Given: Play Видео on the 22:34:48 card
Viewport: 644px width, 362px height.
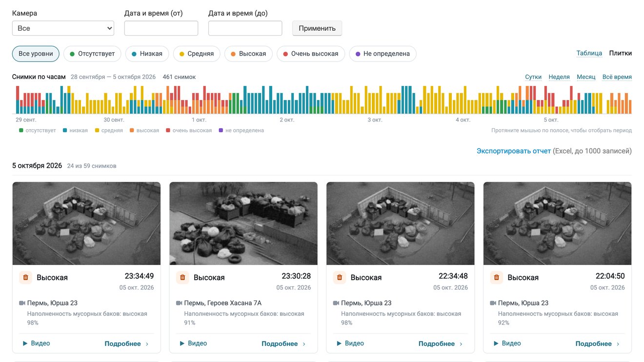Looking at the screenshot, I should click(x=350, y=343).
